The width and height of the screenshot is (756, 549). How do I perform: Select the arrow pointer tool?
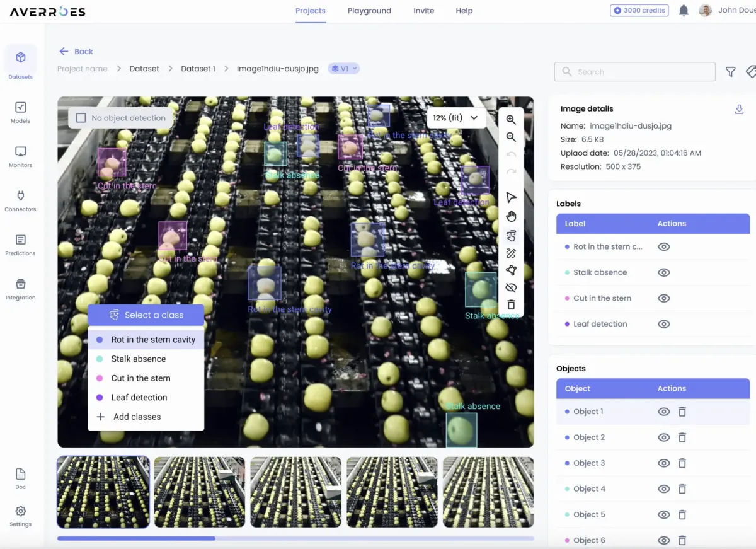(511, 198)
